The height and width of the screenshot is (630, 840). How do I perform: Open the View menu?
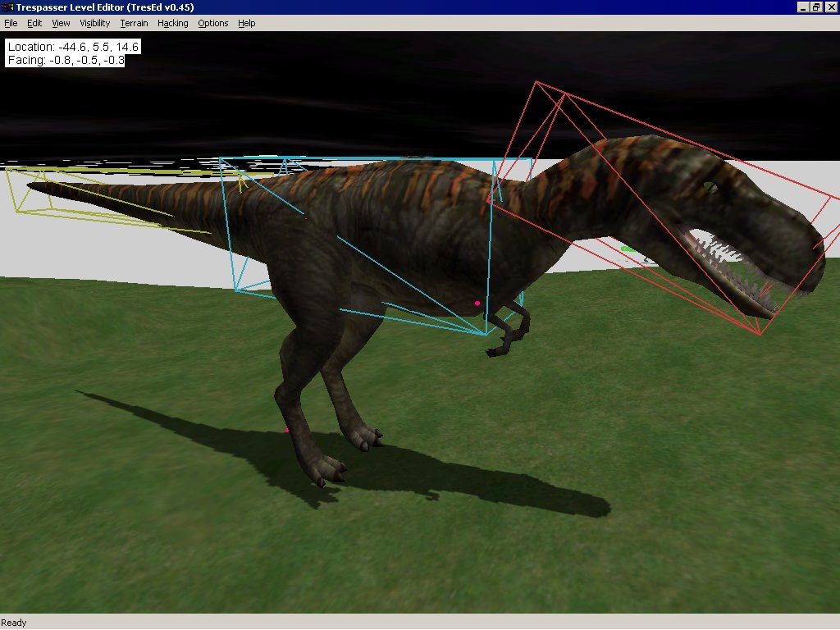tap(61, 23)
